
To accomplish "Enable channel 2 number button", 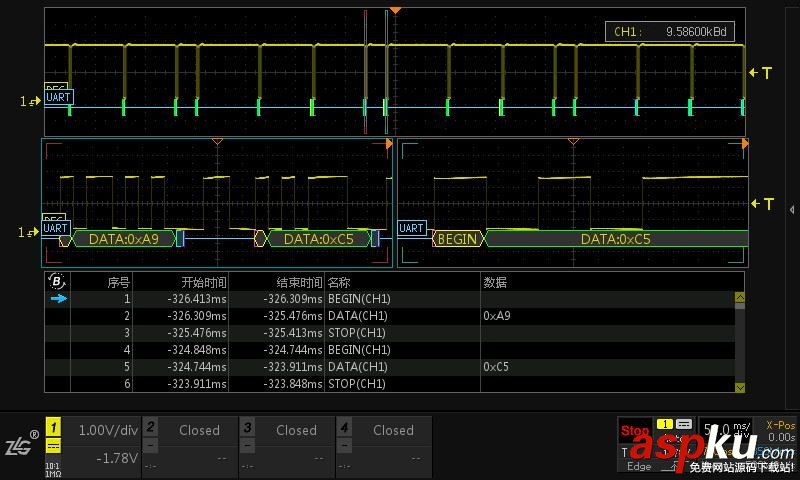I will (x=151, y=426).
